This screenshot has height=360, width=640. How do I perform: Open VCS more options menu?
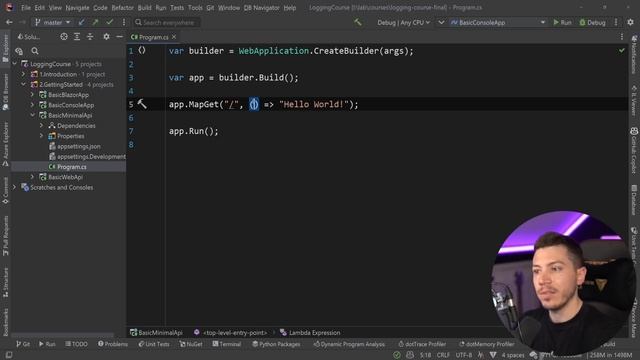[124, 22]
